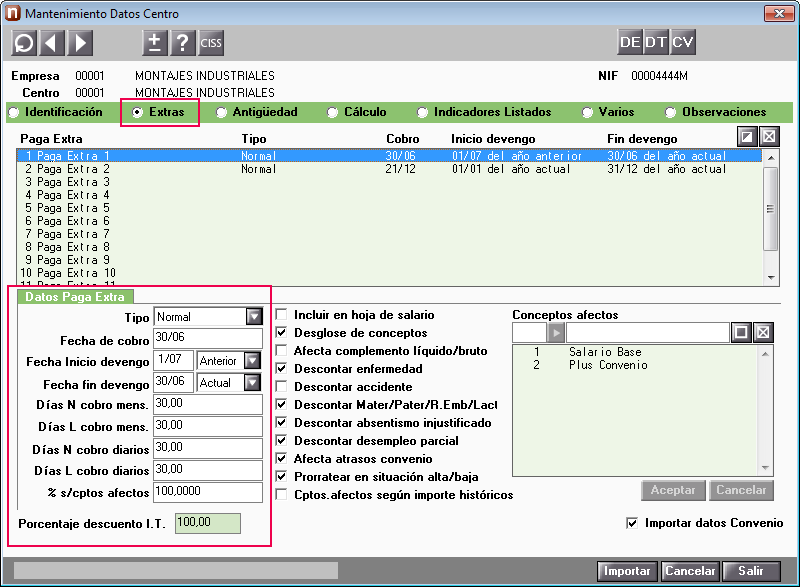Image resolution: width=800 pixels, height=587 pixels.
Task: Click the arrow button beside Conceptos afectos code field
Action: click(556, 333)
